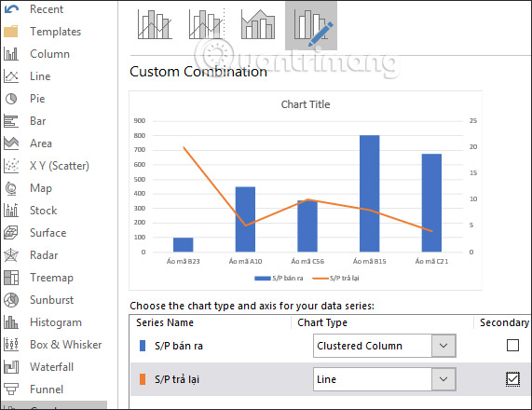Select the Custom Combination chart icon
This screenshot has height=410, width=532.
pos(311,26)
